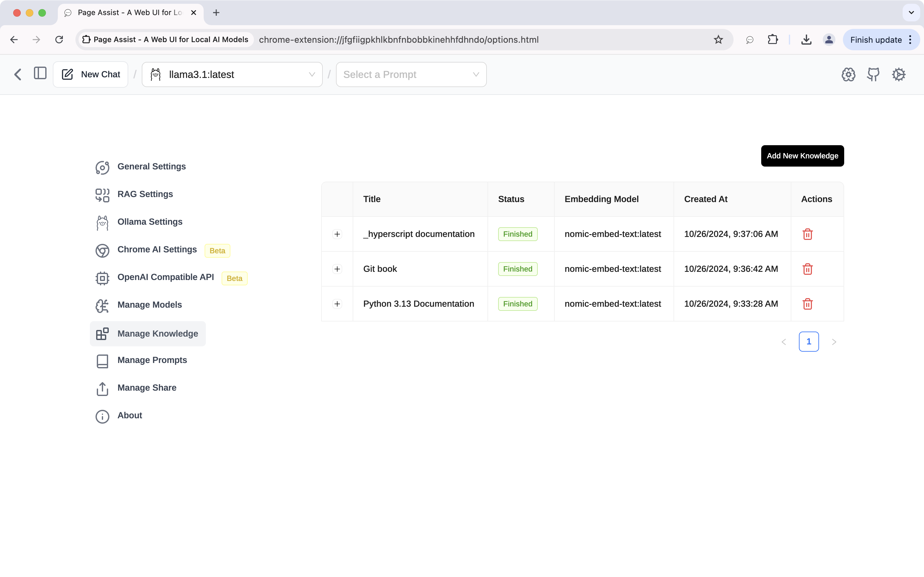Click Add New Knowledge button

point(802,156)
